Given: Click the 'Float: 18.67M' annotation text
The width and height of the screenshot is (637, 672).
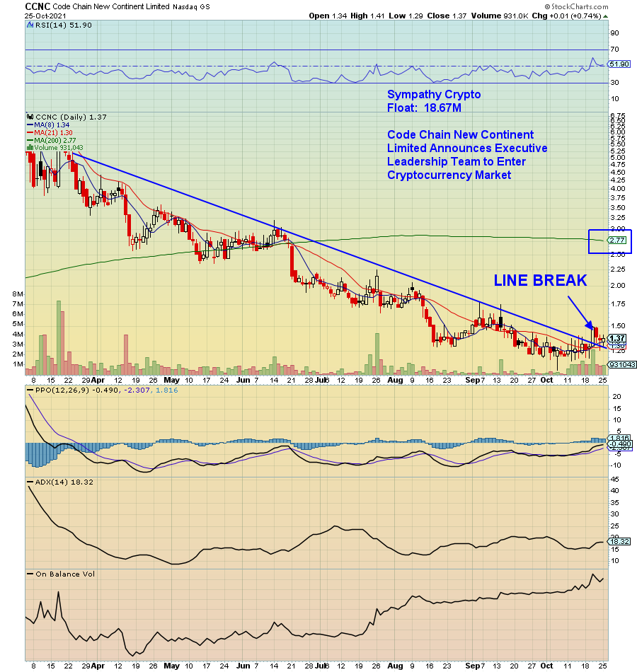Looking at the screenshot, I should tap(424, 108).
